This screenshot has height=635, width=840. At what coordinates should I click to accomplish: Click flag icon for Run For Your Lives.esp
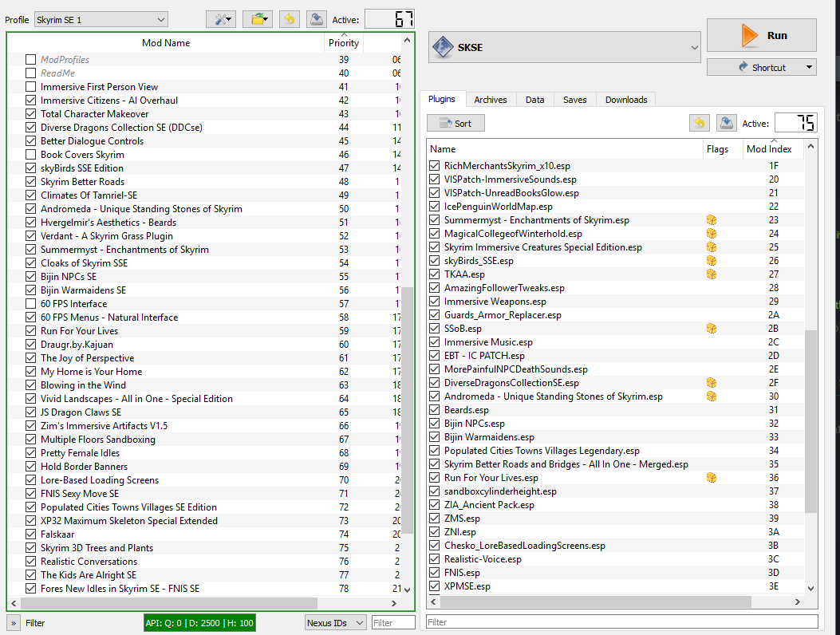712,478
